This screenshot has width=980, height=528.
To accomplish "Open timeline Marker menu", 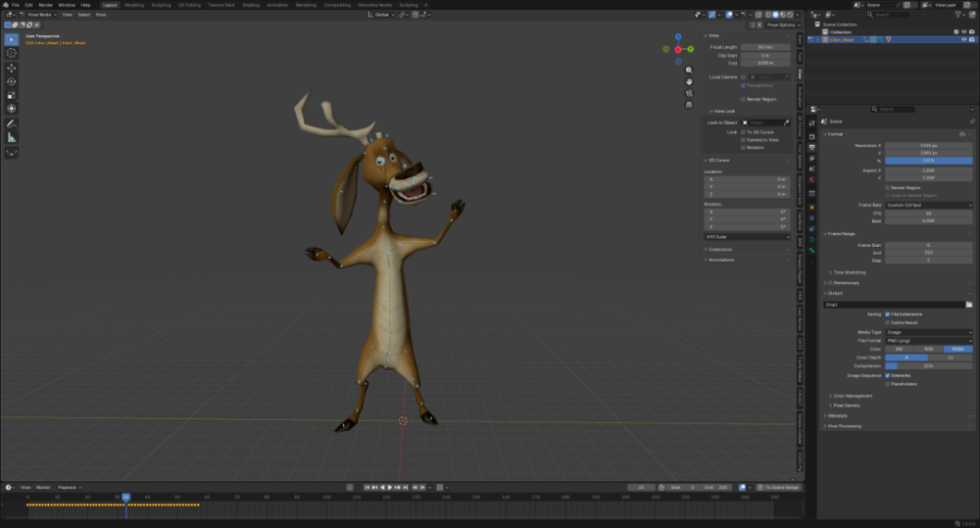I will click(x=43, y=488).
